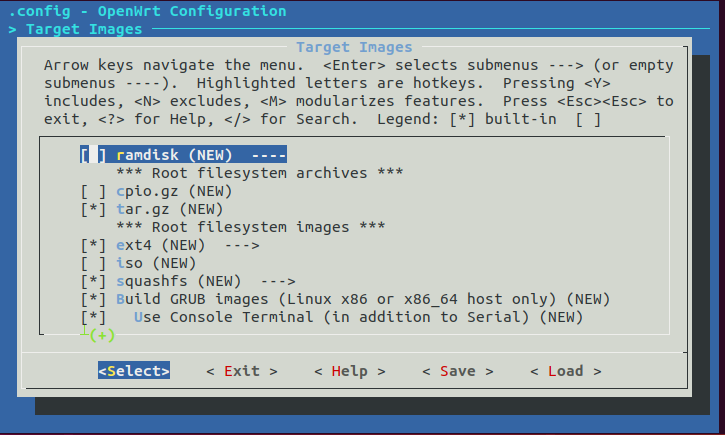Toggle Use Console Terminal checkbox
Viewport: 725px width, 435px height.
coord(93,318)
